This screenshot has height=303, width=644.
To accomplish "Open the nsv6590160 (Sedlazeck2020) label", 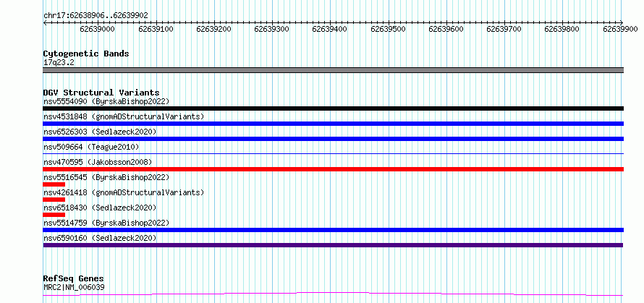I will tap(100, 238).
